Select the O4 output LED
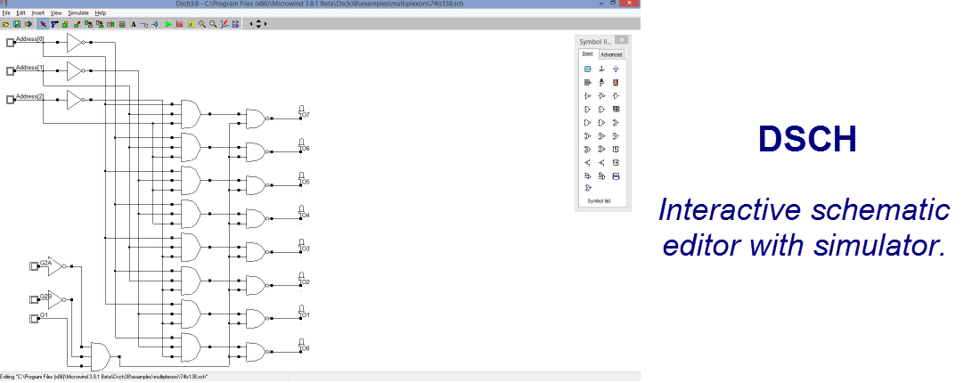 pos(302,210)
